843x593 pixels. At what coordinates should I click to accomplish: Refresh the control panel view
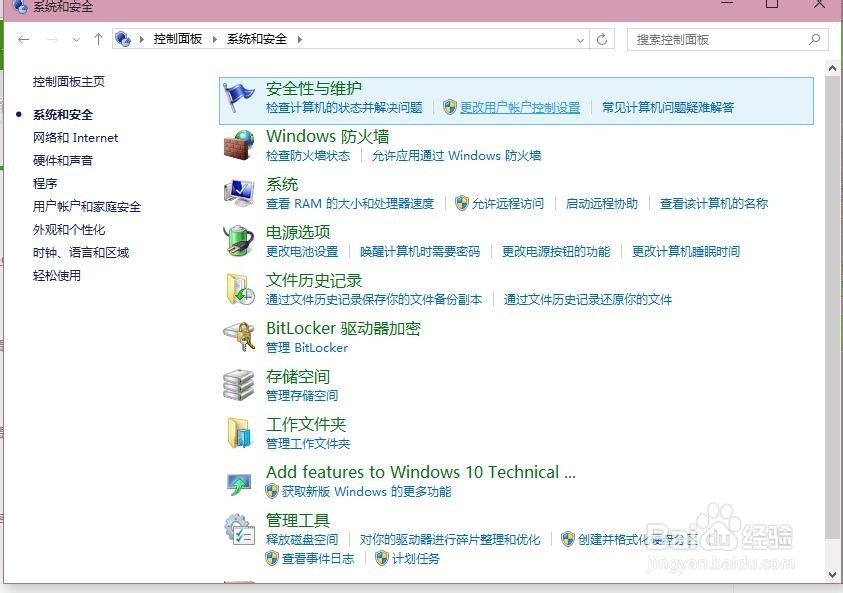602,39
